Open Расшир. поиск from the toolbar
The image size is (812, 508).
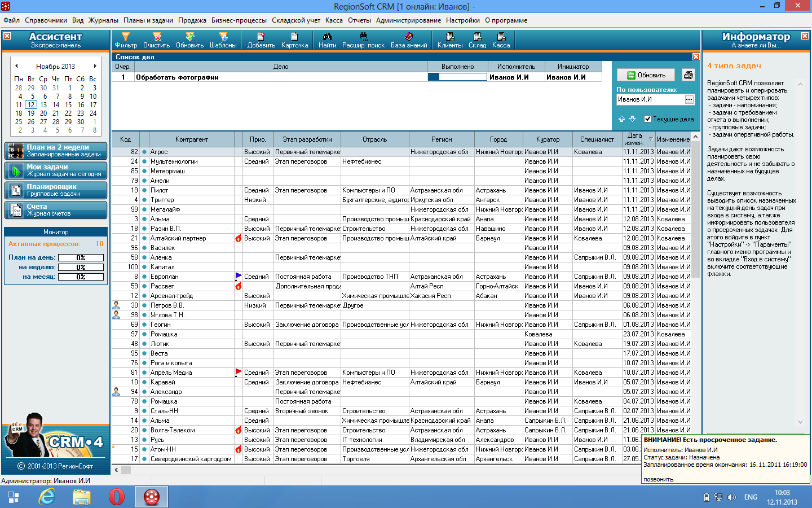pyautogui.click(x=363, y=40)
